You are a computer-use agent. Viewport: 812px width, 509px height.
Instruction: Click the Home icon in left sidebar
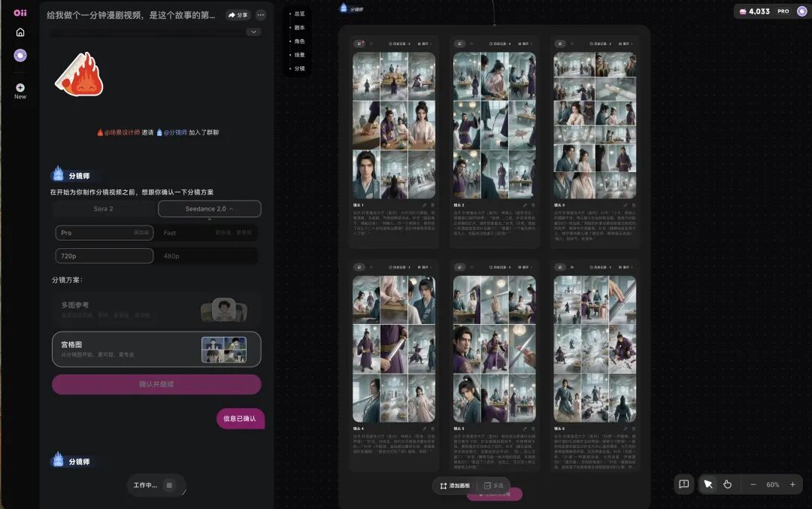(x=20, y=32)
